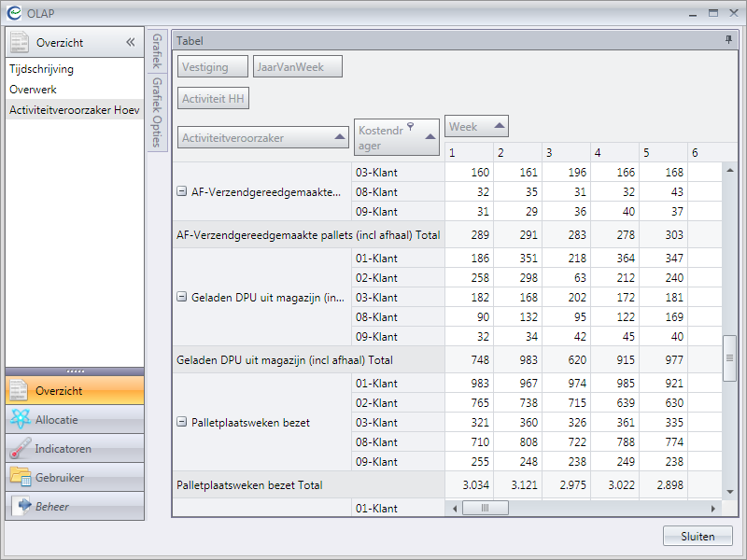Select Tijdschrijving in the overview list
The image size is (747, 560).
click(42, 69)
